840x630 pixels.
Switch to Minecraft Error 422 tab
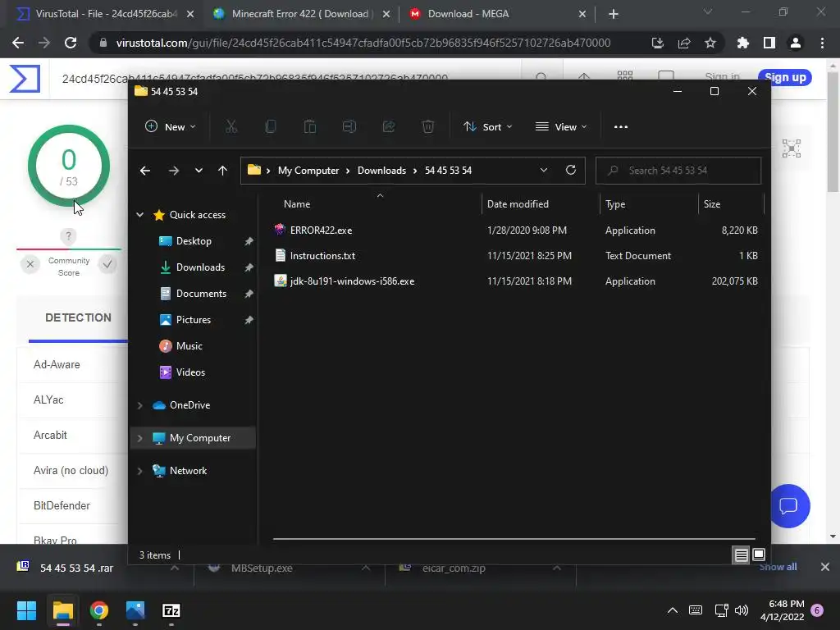(x=300, y=14)
